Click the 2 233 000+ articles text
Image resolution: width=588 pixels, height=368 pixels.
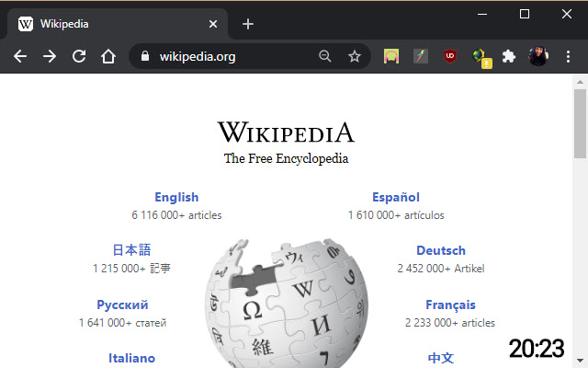point(450,323)
